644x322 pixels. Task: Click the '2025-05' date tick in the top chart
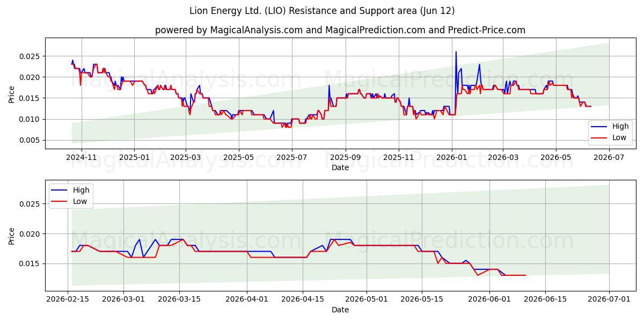[238, 157]
